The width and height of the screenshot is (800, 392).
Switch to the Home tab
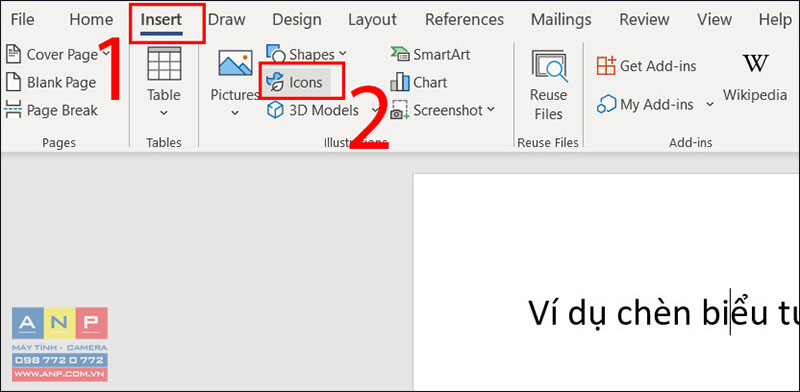(90, 20)
